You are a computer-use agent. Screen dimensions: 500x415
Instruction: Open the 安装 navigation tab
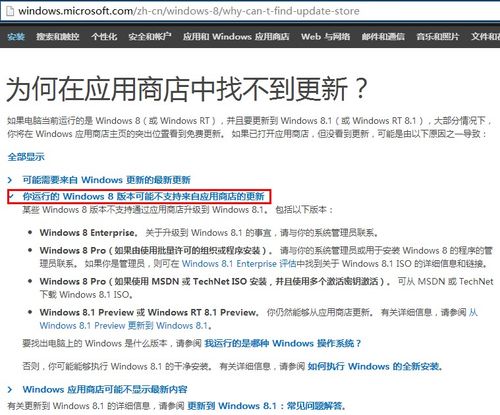[x=16, y=36]
